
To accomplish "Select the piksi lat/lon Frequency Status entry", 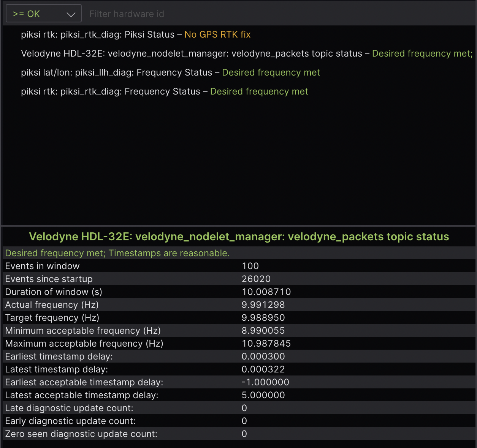I will (170, 73).
